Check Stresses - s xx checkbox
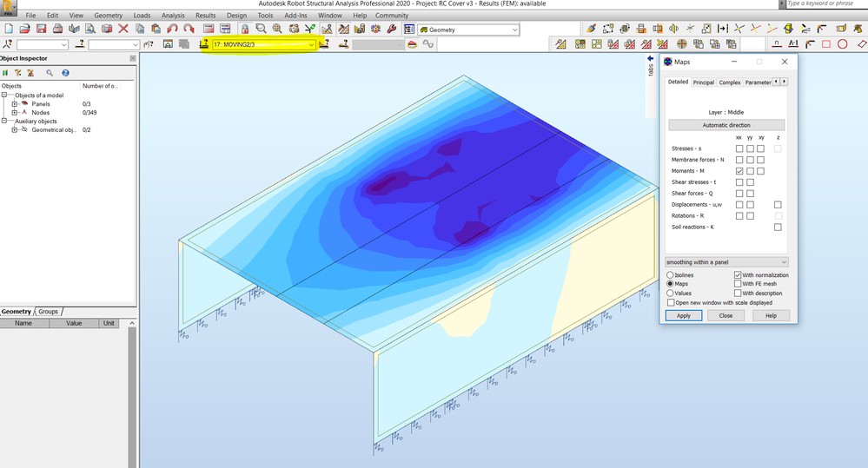Viewport: 868px width, 468px height. (739, 148)
